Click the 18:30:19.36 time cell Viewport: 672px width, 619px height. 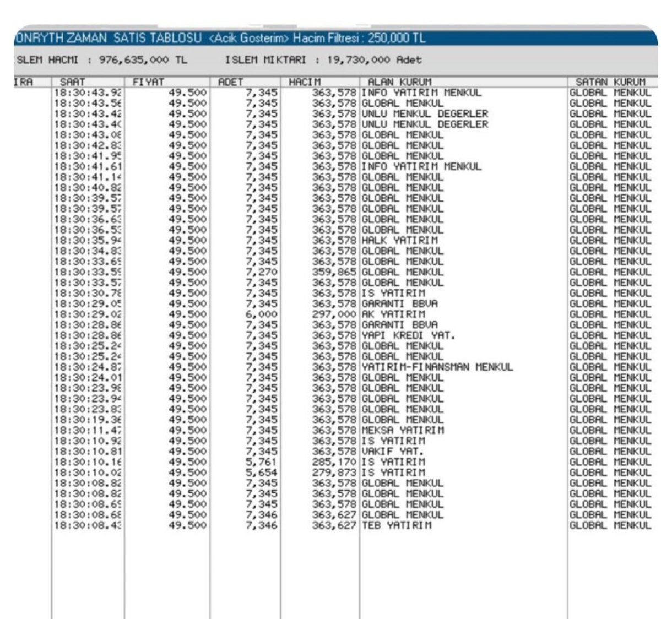pos(88,420)
